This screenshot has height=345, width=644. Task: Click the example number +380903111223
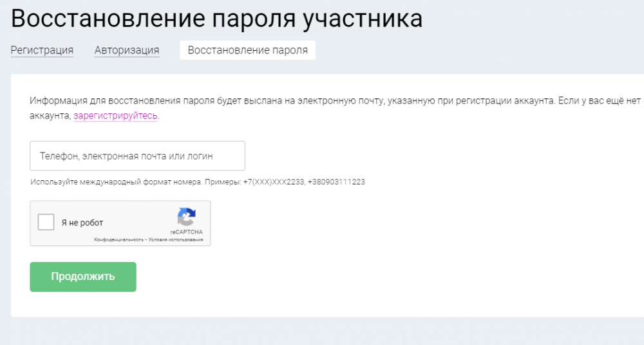pyautogui.click(x=336, y=182)
